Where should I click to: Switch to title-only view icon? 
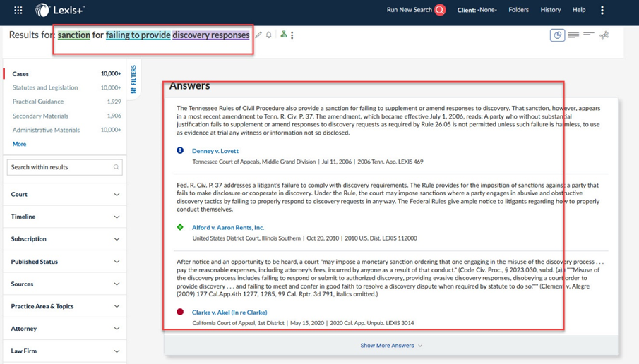tap(588, 34)
